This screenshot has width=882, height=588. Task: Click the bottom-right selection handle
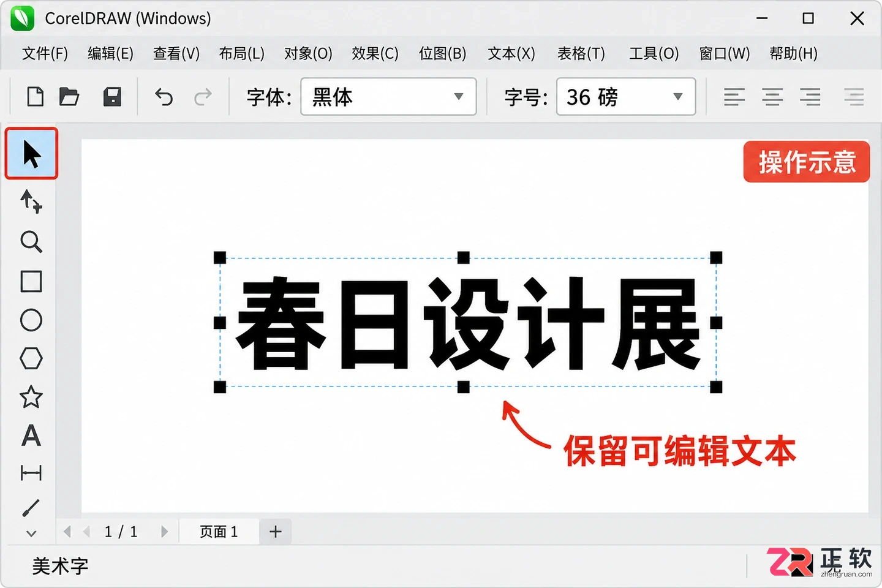pos(716,386)
